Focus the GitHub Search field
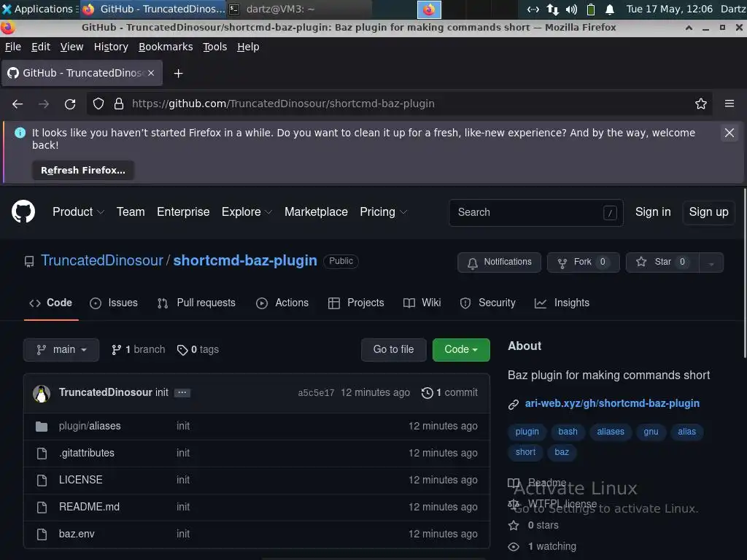747x560 pixels. pos(536,212)
